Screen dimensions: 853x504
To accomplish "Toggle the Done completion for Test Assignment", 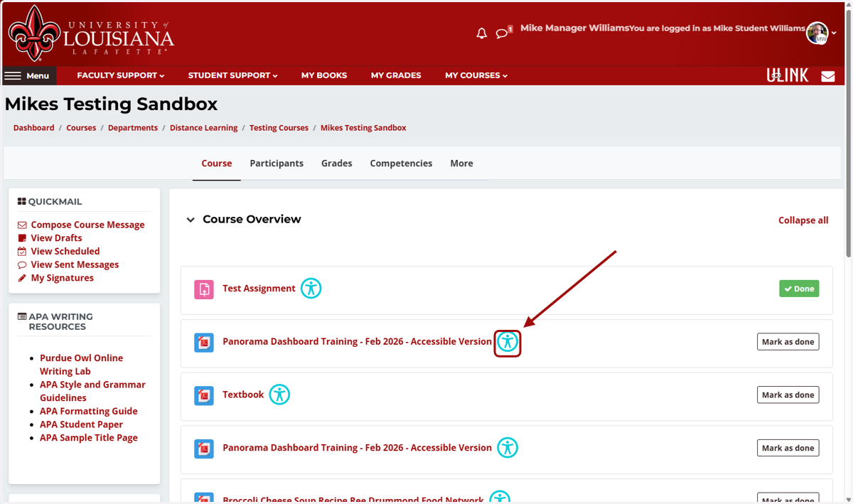I will tap(799, 289).
